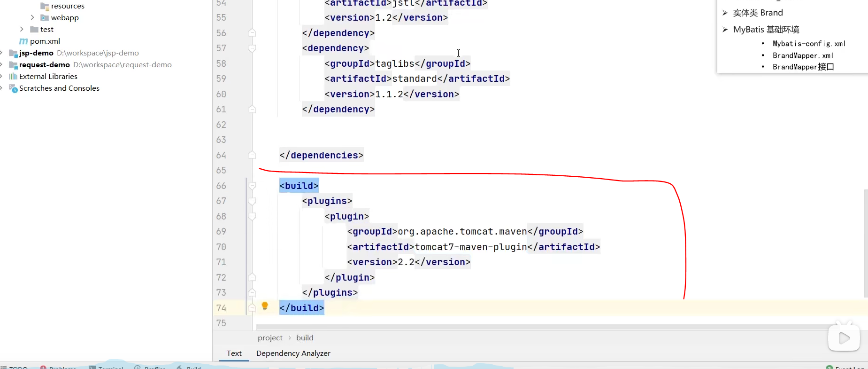Viewport: 868px width, 369px height.
Task: Select request-demo module in the tree
Action: pyautogui.click(x=45, y=65)
